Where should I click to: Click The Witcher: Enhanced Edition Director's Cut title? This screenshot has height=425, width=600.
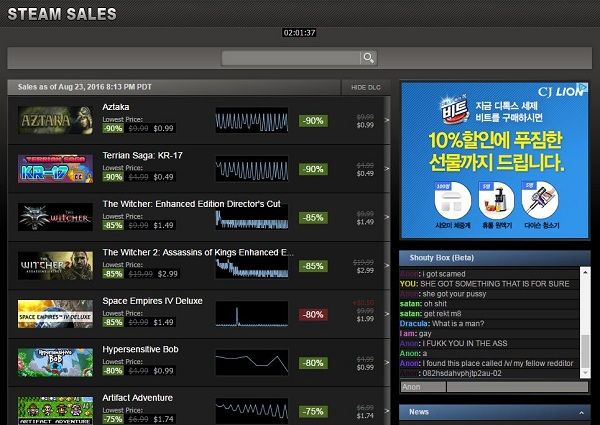[191, 204]
